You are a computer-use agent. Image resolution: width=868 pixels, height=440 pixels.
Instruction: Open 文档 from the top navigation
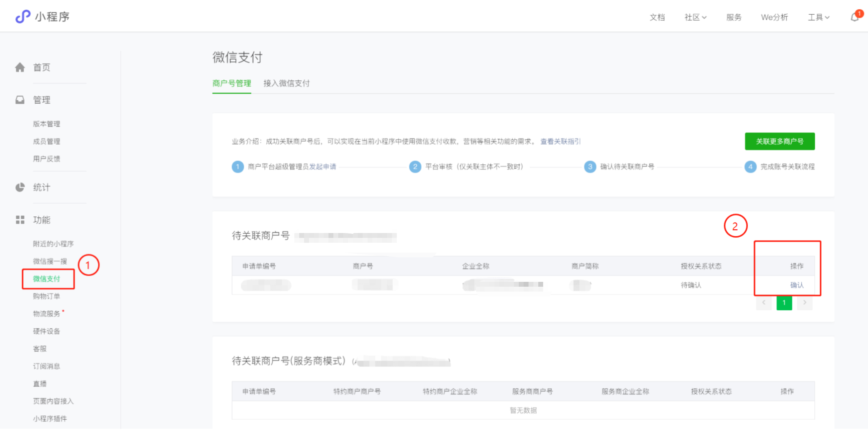[x=657, y=17]
